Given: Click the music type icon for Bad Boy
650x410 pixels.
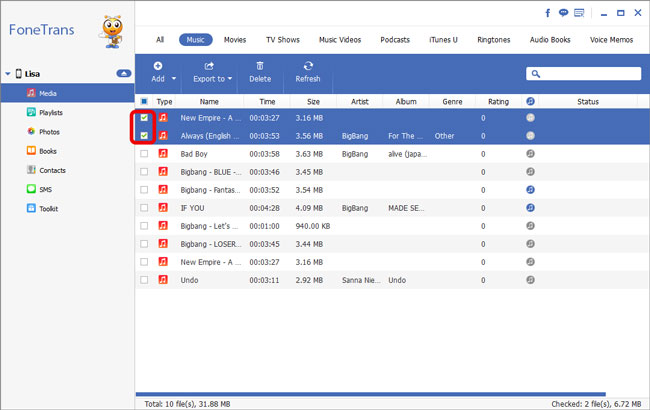Looking at the screenshot, I should [163, 153].
